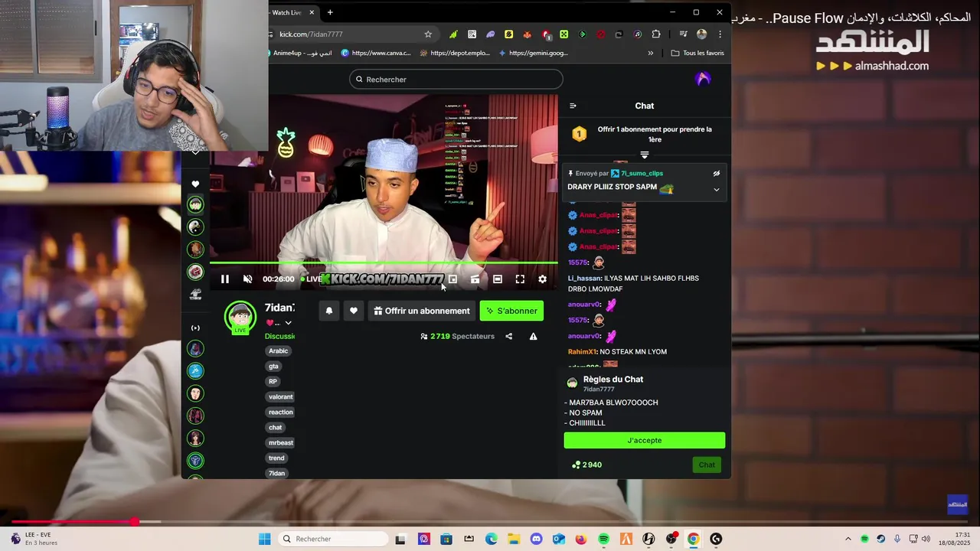The width and height of the screenshot is (980, 551).
Task: Select the valorant tag
Action: [x=281, y=396]
